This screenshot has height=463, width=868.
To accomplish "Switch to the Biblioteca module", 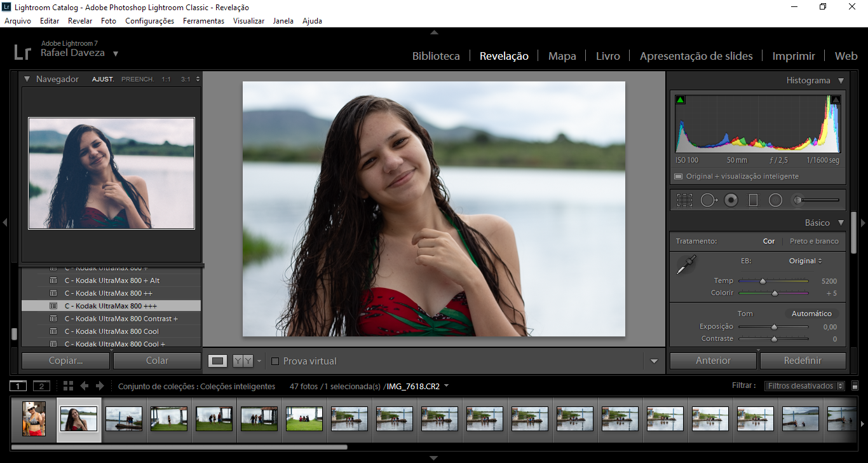I will [436, 56].
